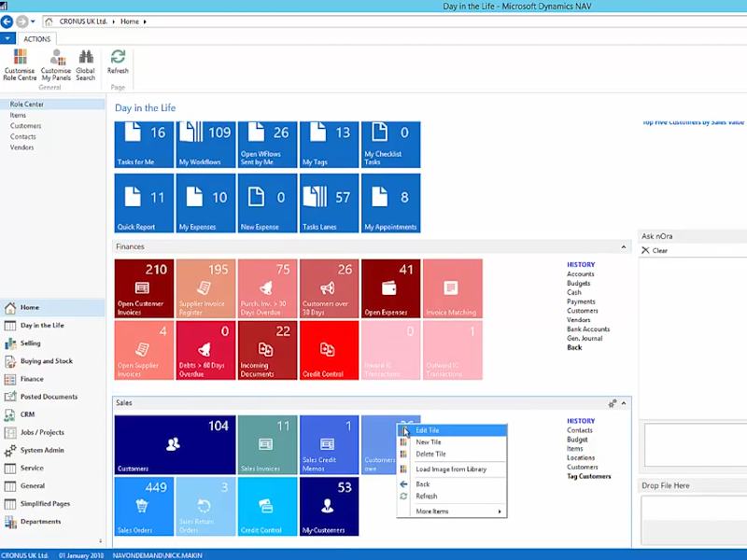747x560 pixels.
Task: Open Invoice Matching tile
Action: [x=453, y=288]
